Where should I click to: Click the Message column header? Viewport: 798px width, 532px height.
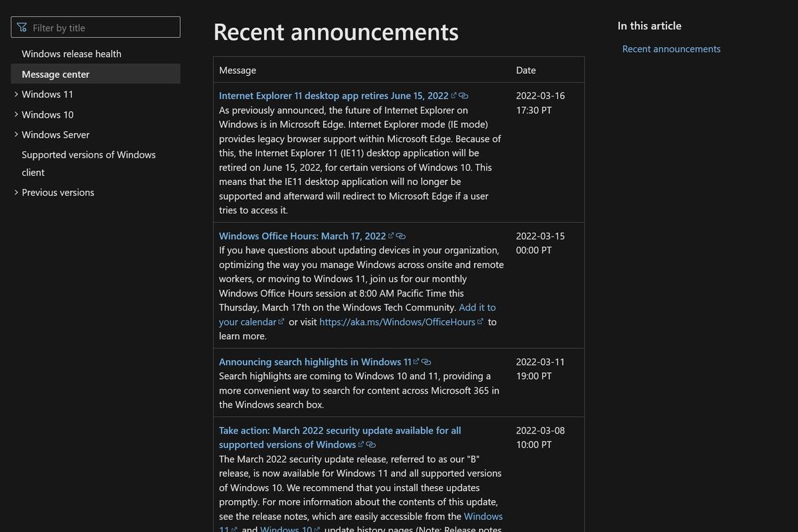(x=237, y=70)
